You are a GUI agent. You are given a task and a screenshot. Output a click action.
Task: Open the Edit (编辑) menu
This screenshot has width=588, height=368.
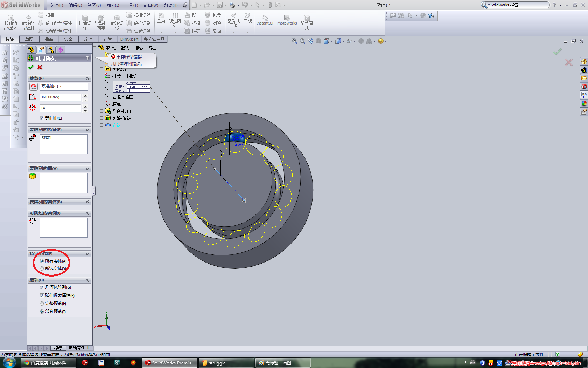coord(75,5)
